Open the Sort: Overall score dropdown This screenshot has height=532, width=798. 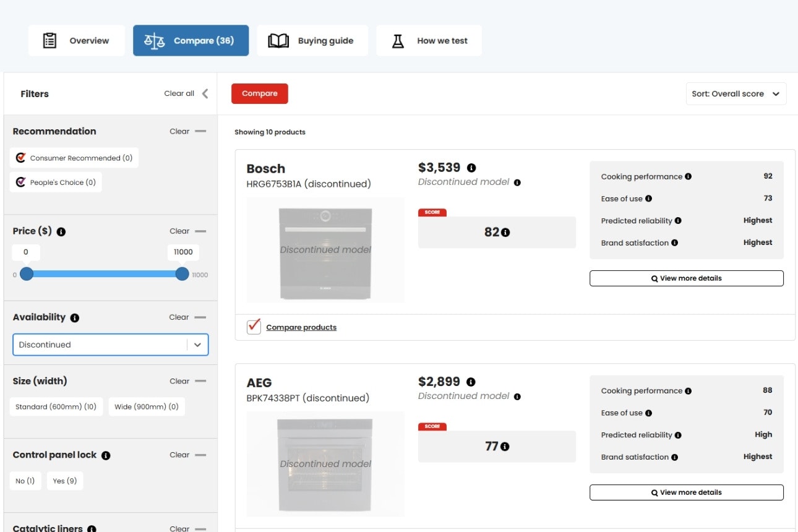point(736,94)
